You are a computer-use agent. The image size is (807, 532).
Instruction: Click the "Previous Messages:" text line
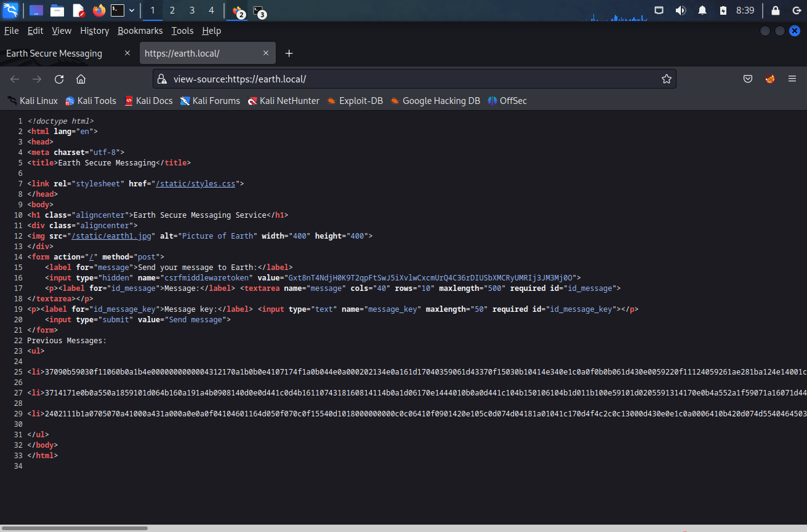[x=67, y=340]
